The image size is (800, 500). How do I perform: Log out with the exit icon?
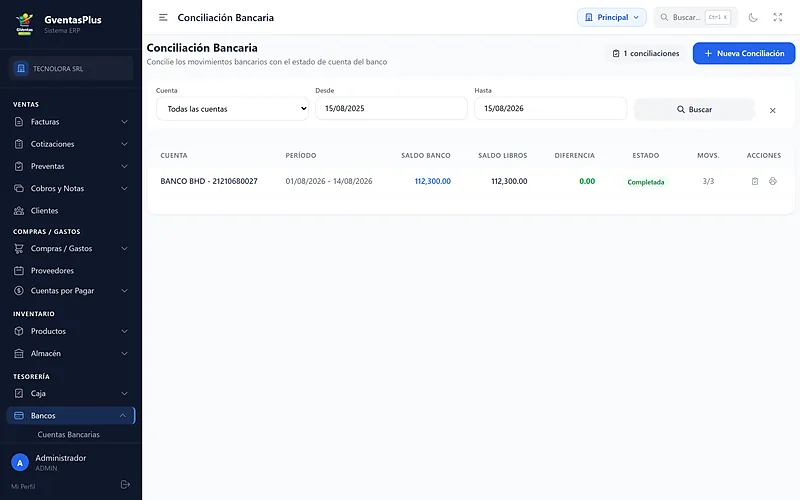pos(125,484)
